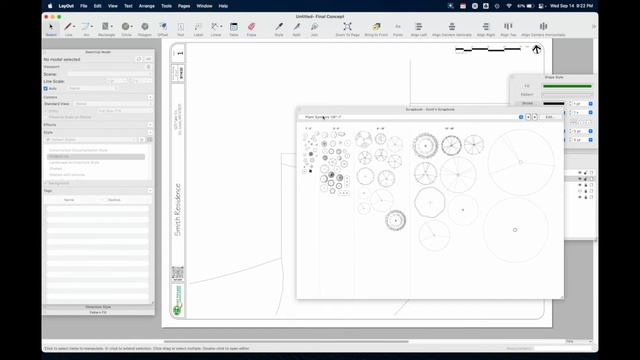Expand the Dimension Style panel

tap(98, 307)
